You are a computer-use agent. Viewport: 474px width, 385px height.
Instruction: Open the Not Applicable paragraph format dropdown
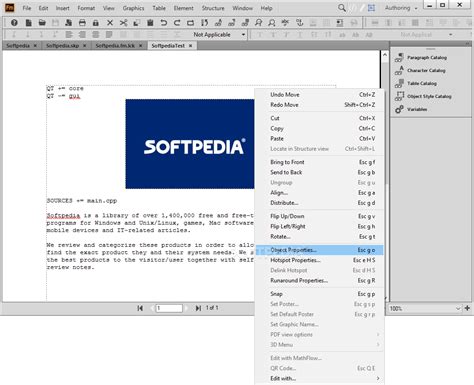click(x=219, y=35)
